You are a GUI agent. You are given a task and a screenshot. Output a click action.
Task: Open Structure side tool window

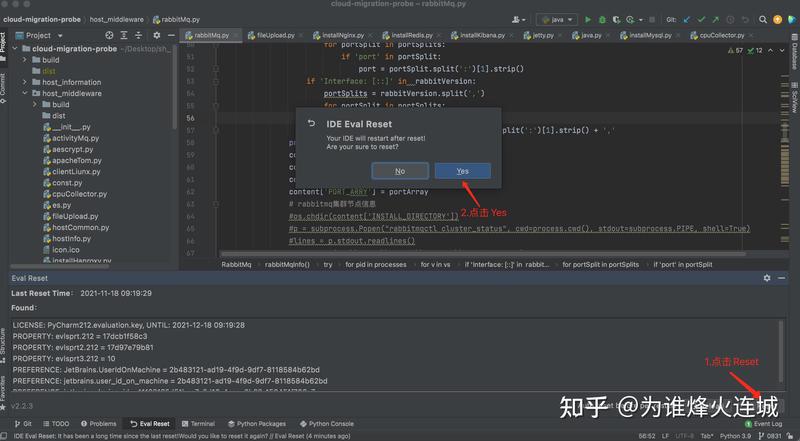(x=4, y=347)
